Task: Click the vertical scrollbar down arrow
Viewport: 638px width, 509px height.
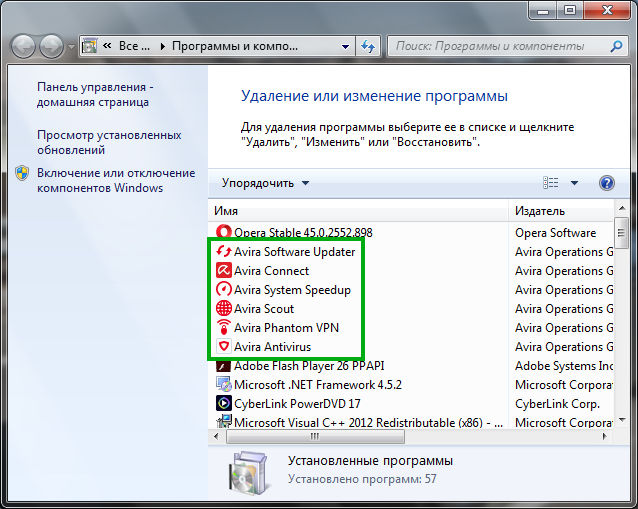Action: point(621,420)
